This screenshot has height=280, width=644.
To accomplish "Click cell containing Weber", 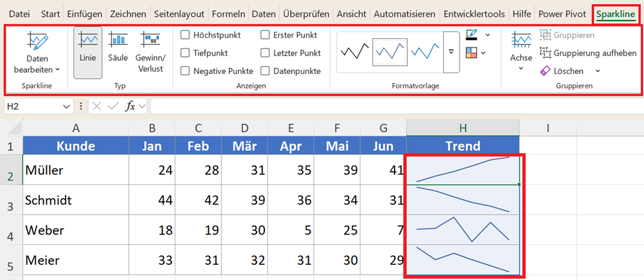I will tap(75, 230).
